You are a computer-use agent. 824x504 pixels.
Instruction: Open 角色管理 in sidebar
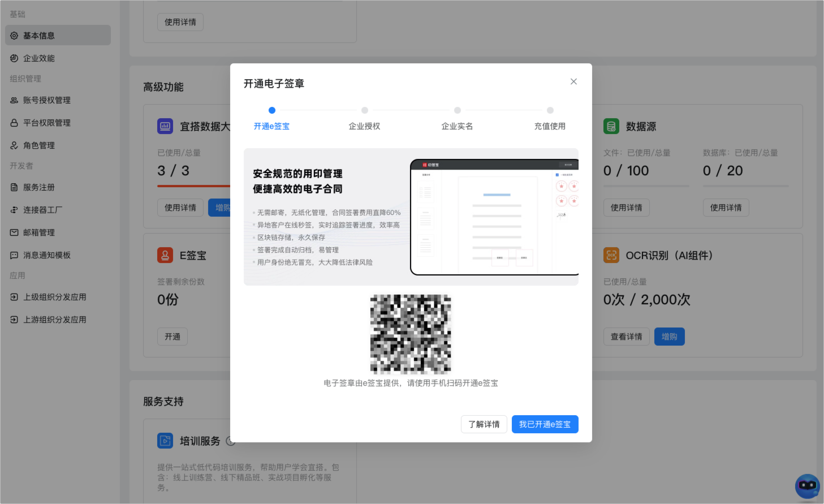pyautogui.click(x=58, y=145)
